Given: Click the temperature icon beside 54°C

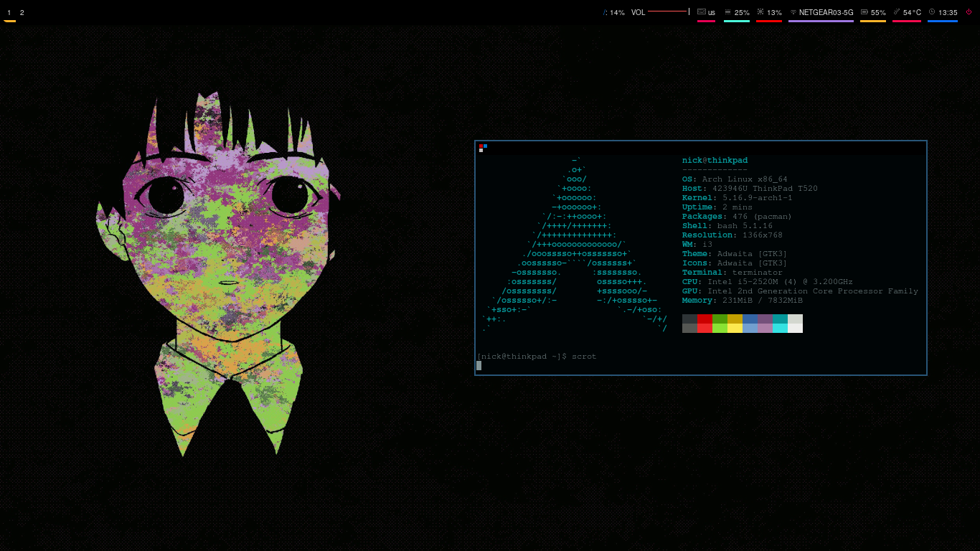Looking at the screenshot, I should coord(897,12).
